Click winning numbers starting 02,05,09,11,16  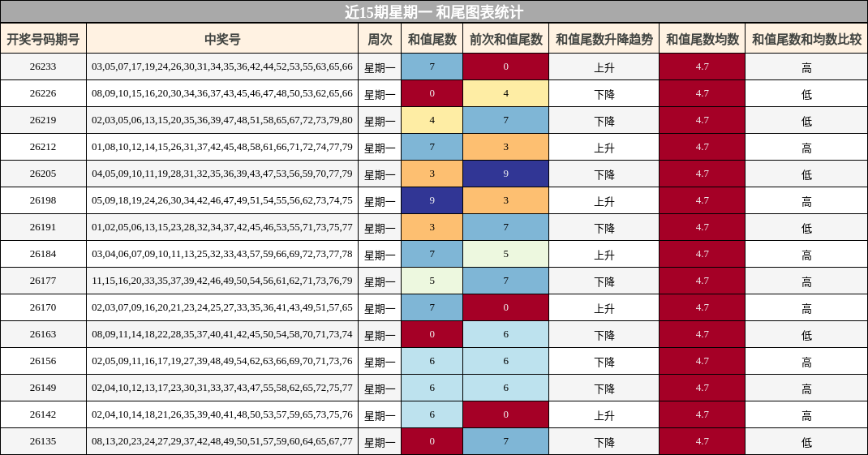pos(222,361)
